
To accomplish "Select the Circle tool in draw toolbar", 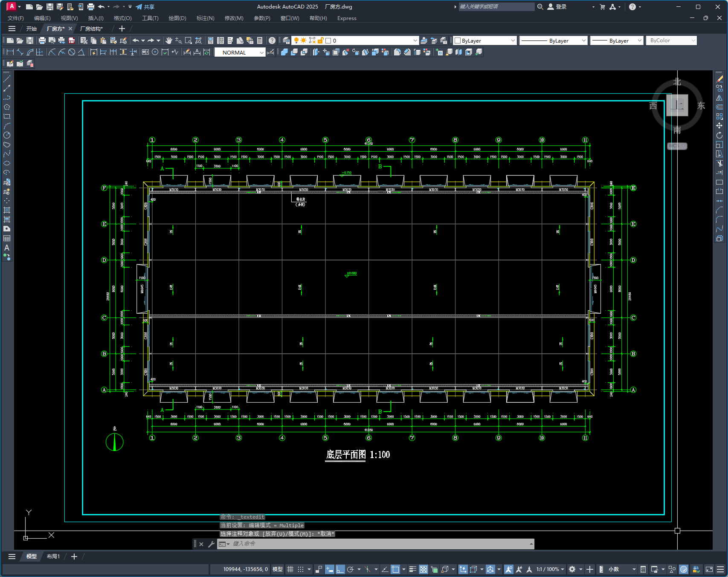I will click(7, 135).
